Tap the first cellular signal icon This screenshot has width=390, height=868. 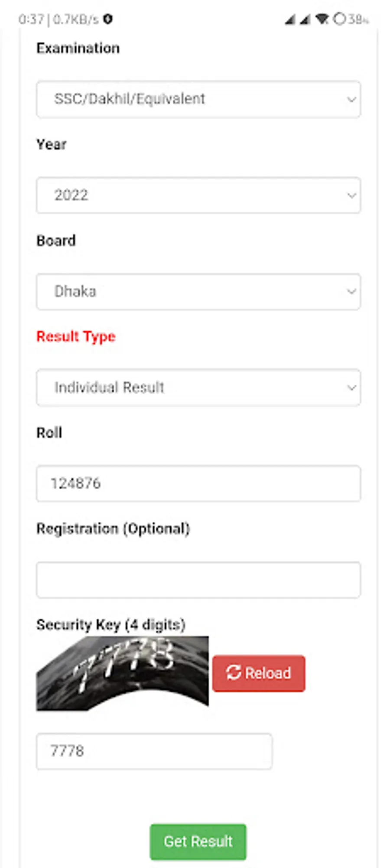tap(290, 20)
